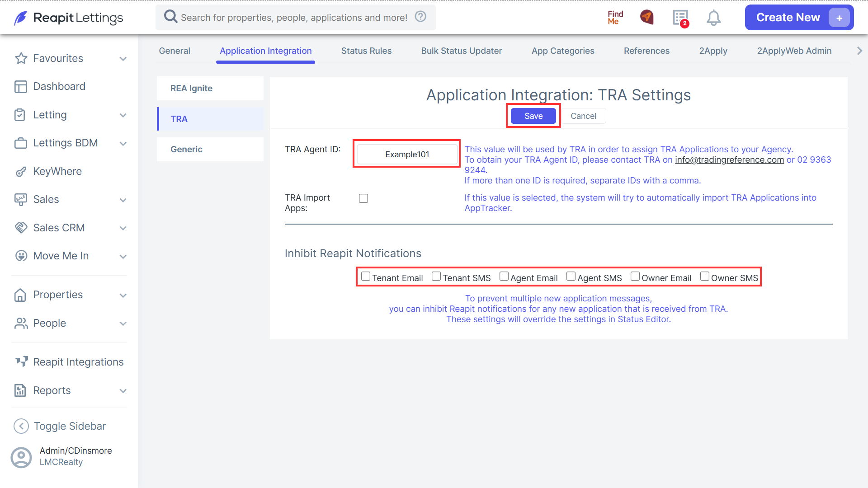
Task: Click the Create New button
Action: [x=799, y=18]
